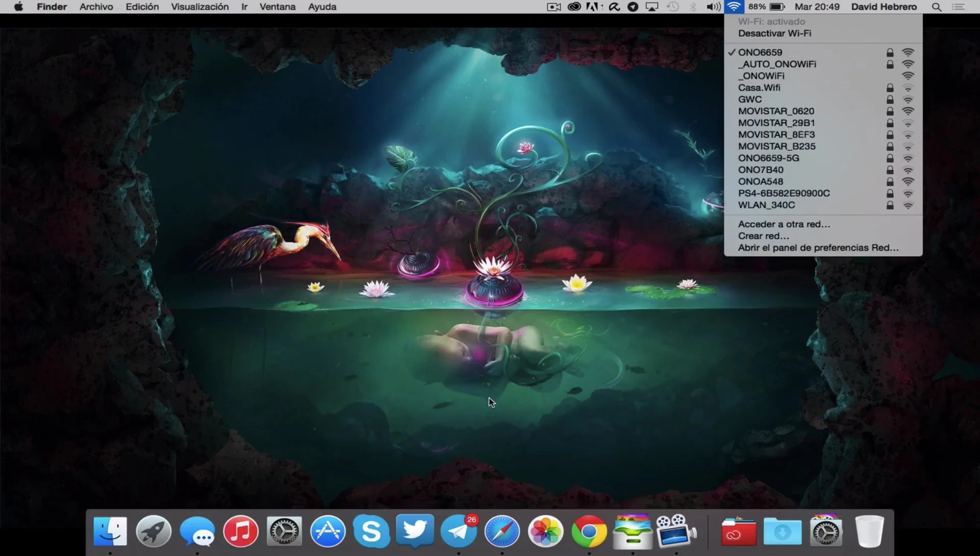Open Time Machine menu bar icon
This screenshot has width=980, height=556.
[x=673, y=7]
